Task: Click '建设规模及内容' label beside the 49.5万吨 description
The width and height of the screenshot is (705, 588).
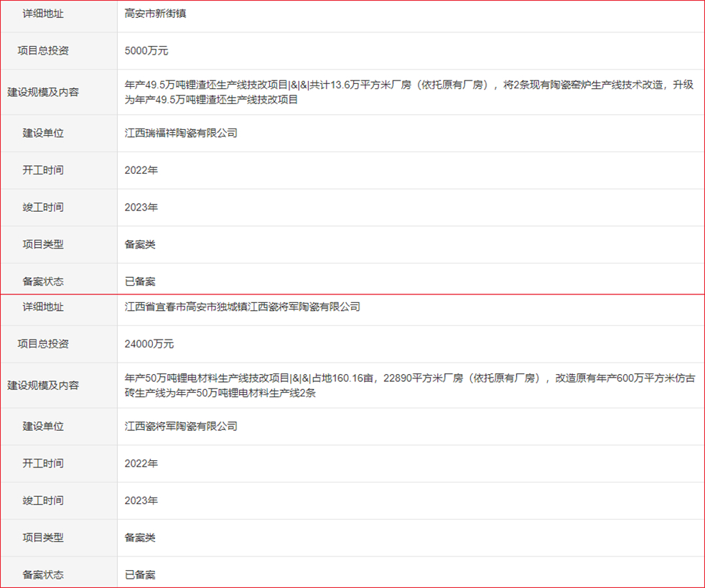Action: pos(43,92)
